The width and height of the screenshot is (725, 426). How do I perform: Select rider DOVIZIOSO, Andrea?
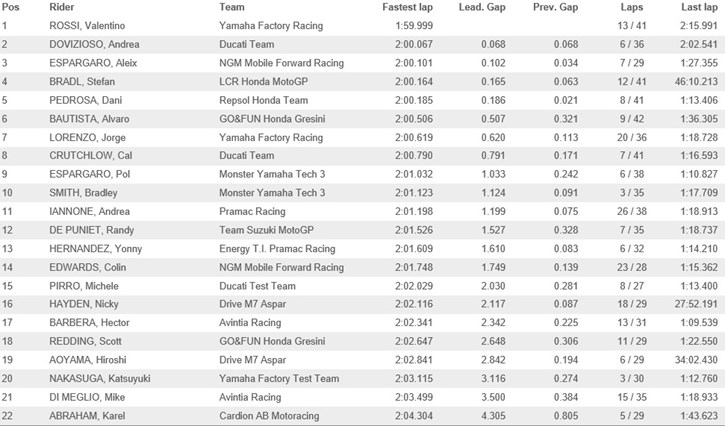94,44
